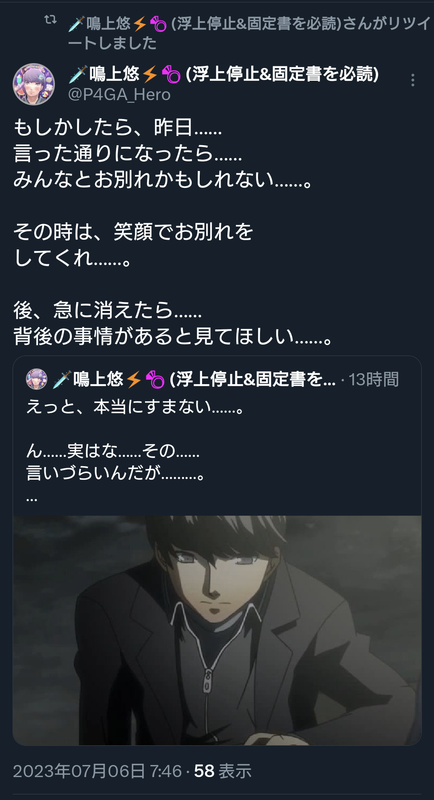Expand the truncated quoted tweet ellipsis
This screenshot has width=434, height=800.
31,498
